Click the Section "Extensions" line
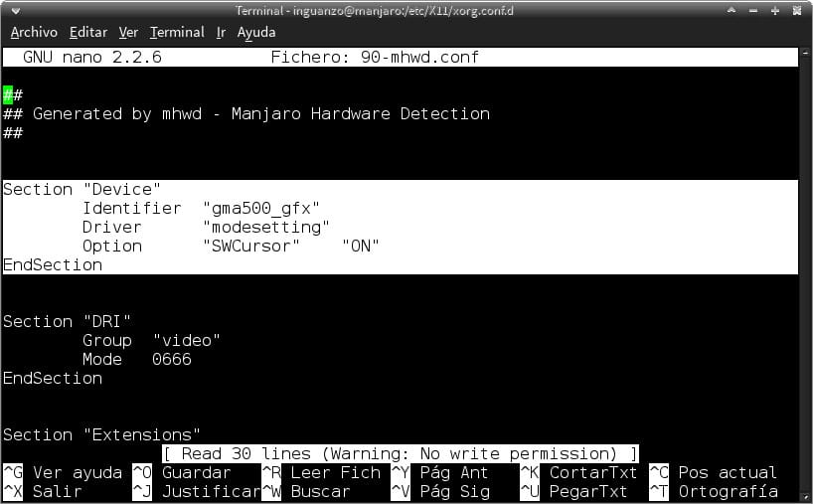Viewport: 813px width, 504px height. [101, 435]
